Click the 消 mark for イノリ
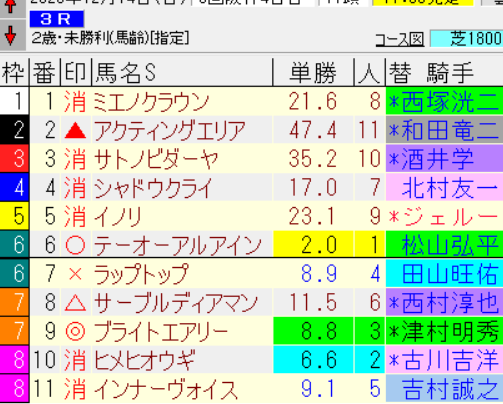Screen dimensions: 503x404 76,216
